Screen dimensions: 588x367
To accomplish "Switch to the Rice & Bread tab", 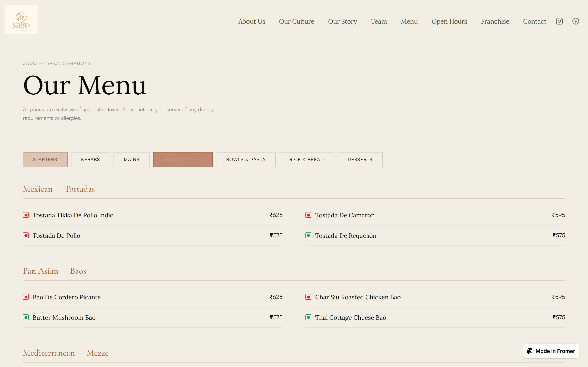I will [306, 159].
